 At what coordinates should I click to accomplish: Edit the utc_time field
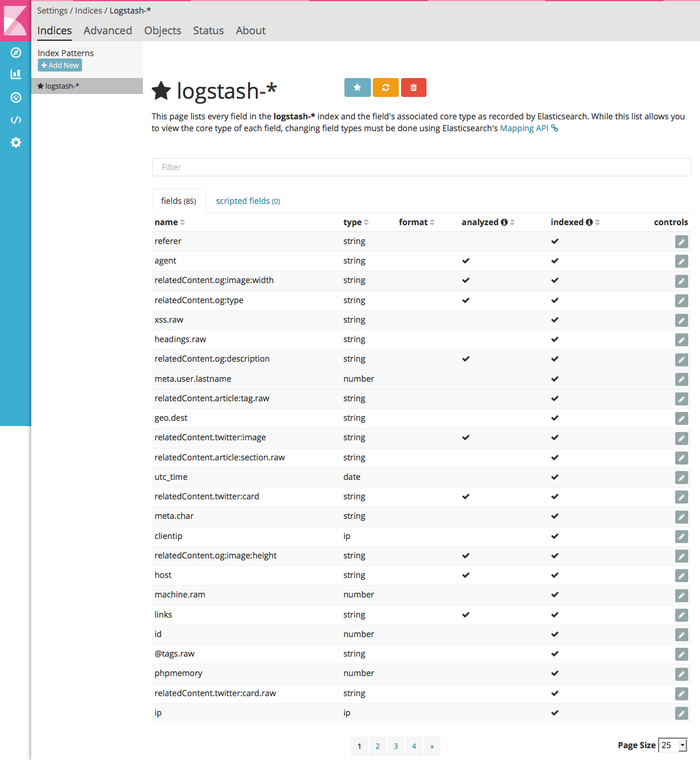682,478
